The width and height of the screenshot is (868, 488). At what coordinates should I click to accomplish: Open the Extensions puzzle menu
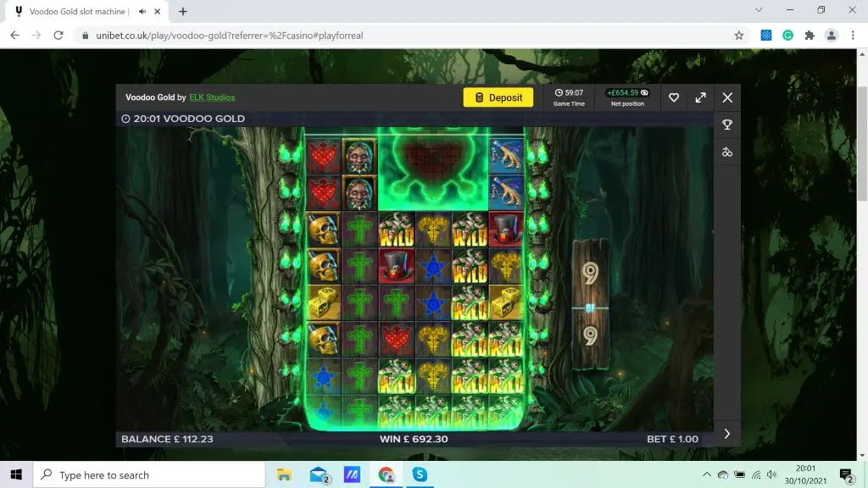click(810, 36)
